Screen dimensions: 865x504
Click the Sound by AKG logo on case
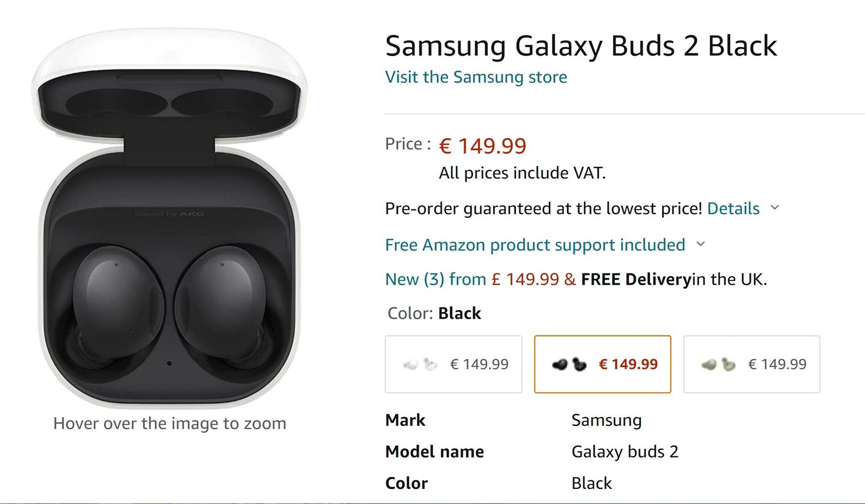pos(169,214)
